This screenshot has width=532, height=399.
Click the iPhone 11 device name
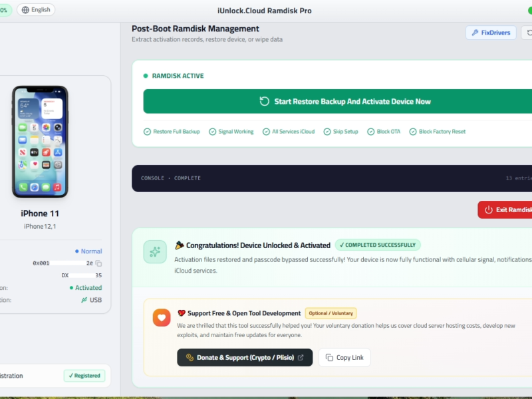pos(40,213)
